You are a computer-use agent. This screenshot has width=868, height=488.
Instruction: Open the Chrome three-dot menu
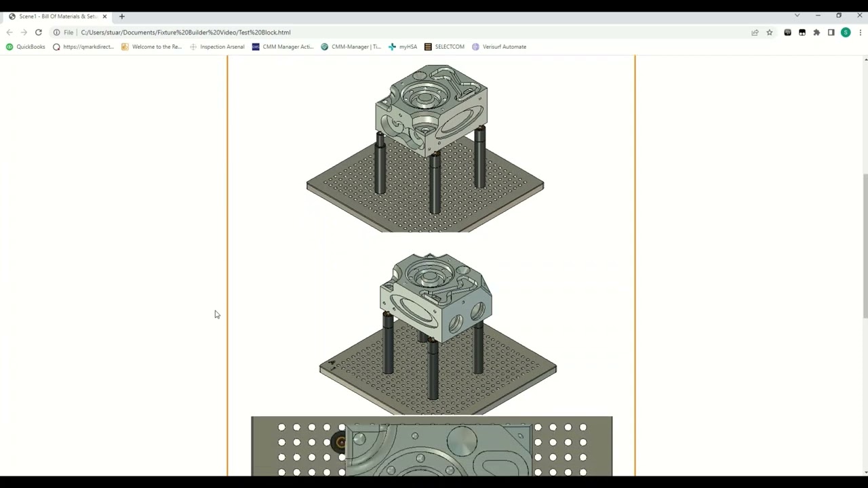[x=860, y=33]
